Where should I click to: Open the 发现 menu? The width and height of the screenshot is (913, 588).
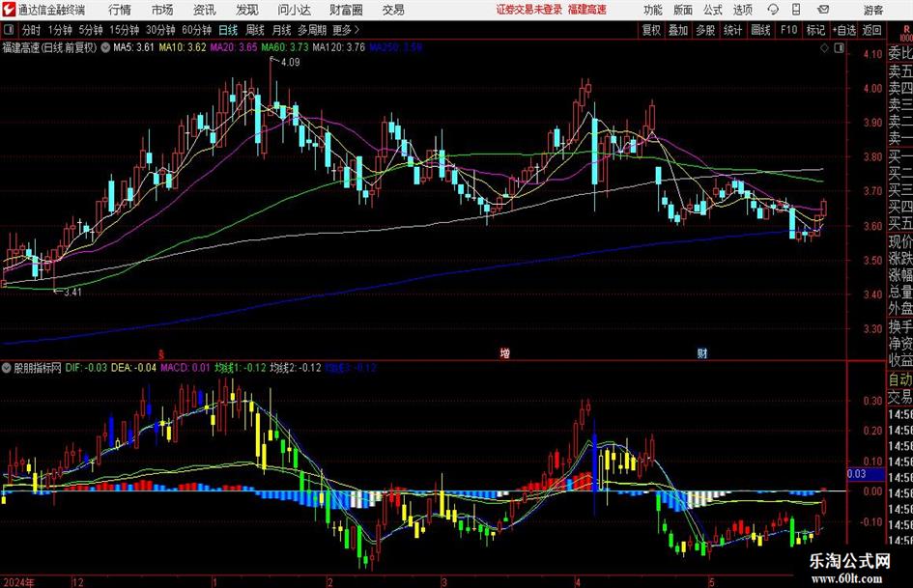point(247,10)
